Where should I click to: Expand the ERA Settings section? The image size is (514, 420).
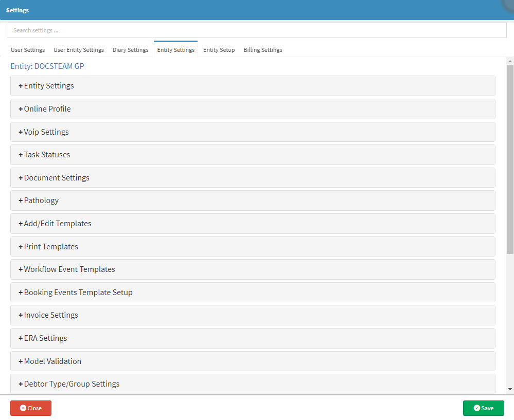(253, 338)
